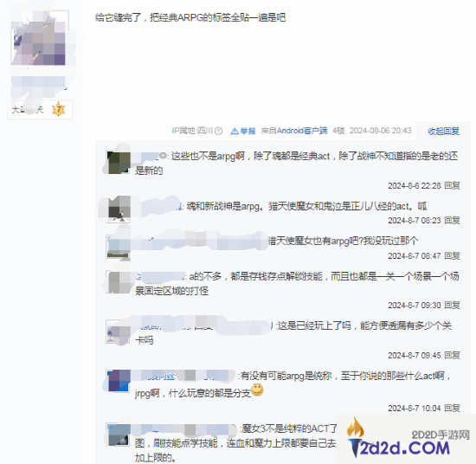Click avatar of reply dated 2024-8-7 08:23
The width and height of the screenshot is (476, 464).
point(119,209)
